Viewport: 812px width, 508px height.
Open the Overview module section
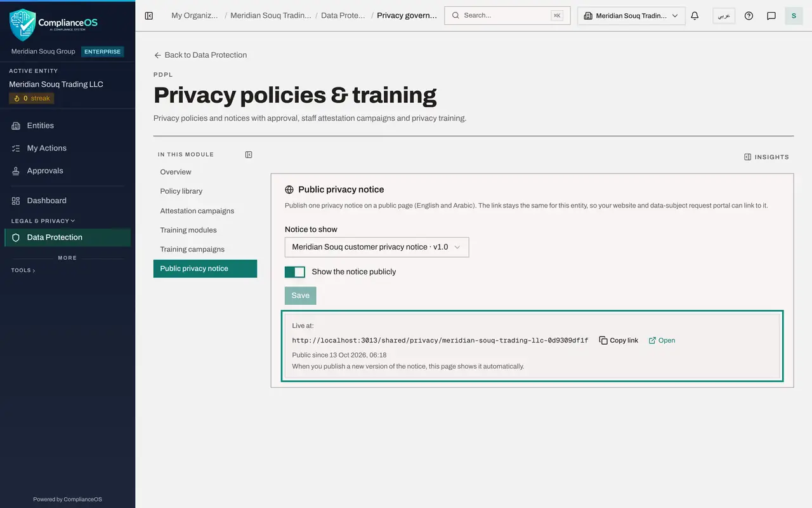(x=205, y=172)
